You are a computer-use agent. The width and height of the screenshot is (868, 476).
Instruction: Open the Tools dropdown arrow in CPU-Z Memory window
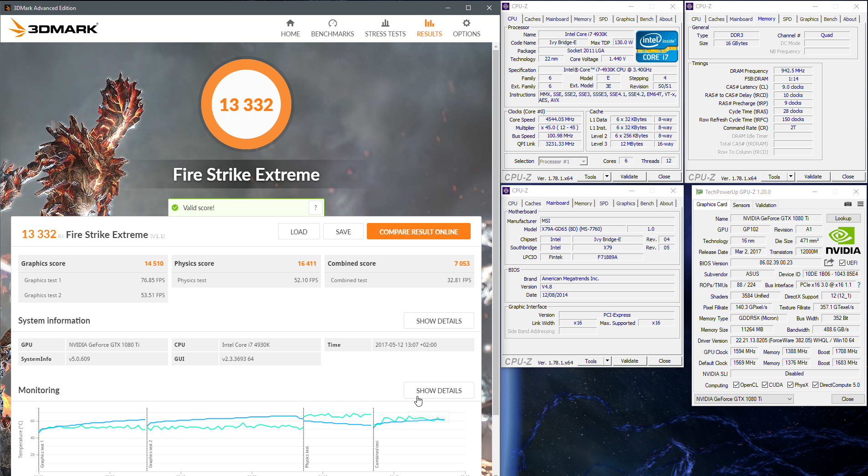791,177
